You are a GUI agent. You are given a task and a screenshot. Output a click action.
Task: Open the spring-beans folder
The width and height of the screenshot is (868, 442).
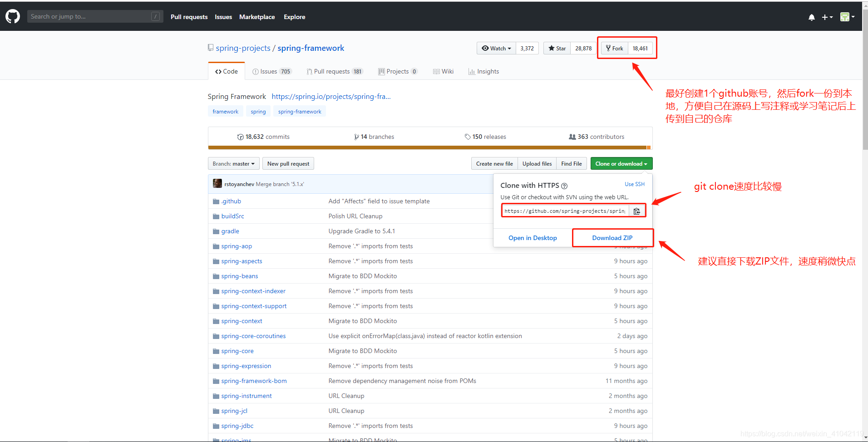click(x=240, y=276)
